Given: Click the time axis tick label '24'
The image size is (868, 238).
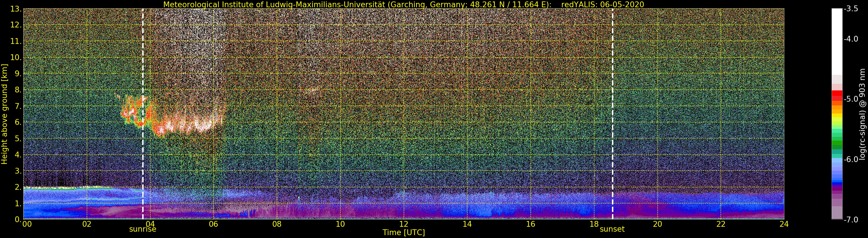Looking at the screenshot, I should point(784,224).
